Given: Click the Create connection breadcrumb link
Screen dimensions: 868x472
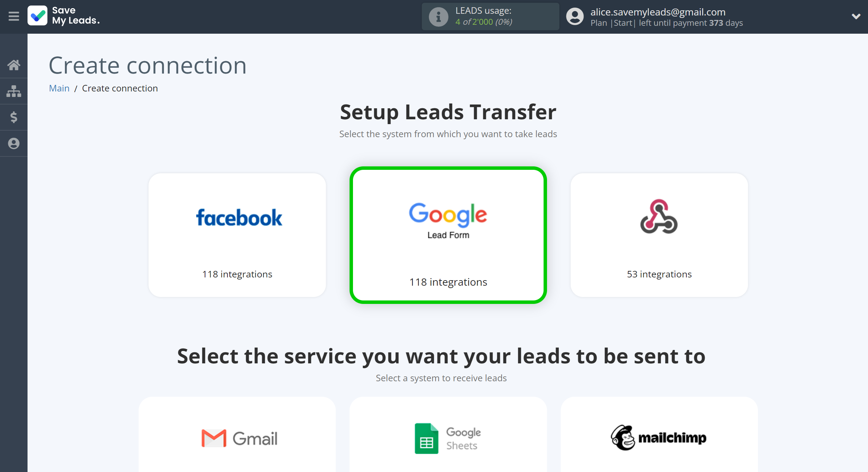Looking at the screenshot, I should coord(120,88).
